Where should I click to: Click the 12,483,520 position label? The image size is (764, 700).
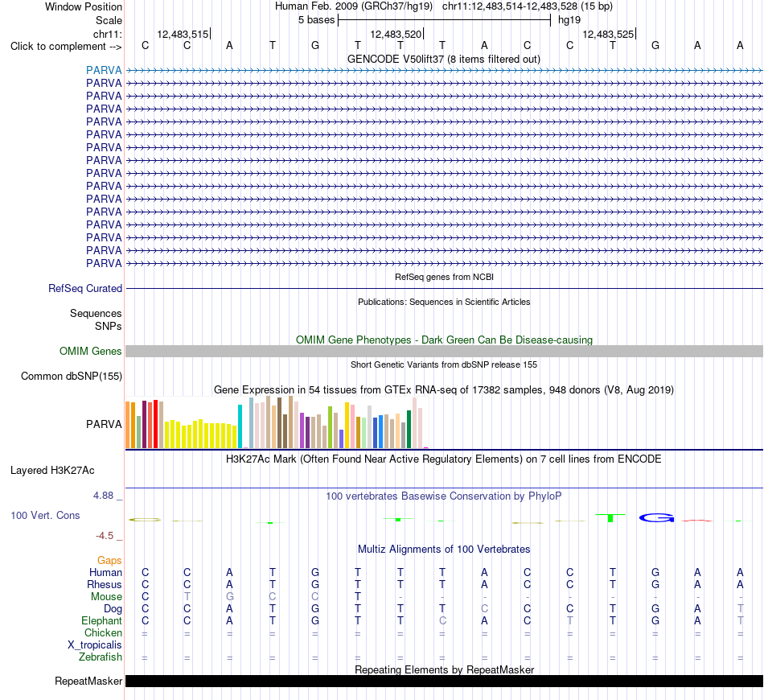coord(396,34)
